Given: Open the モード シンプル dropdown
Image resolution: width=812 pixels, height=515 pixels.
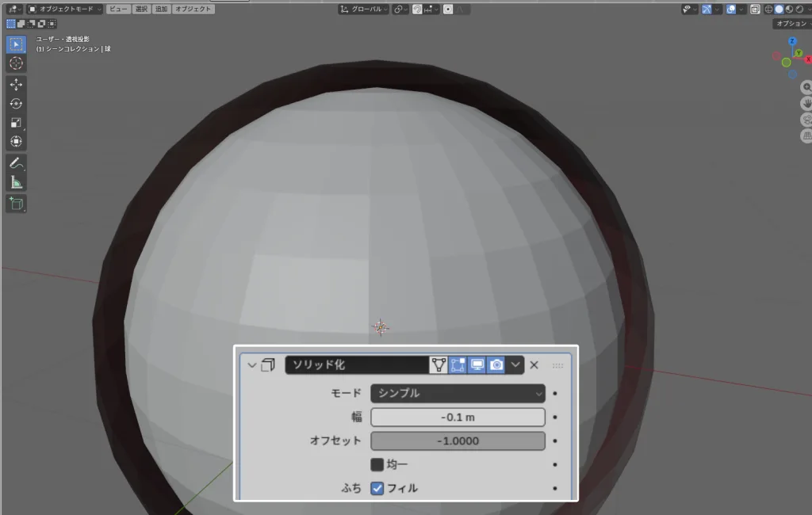Looking at the screenshot, I should (458, 393).
